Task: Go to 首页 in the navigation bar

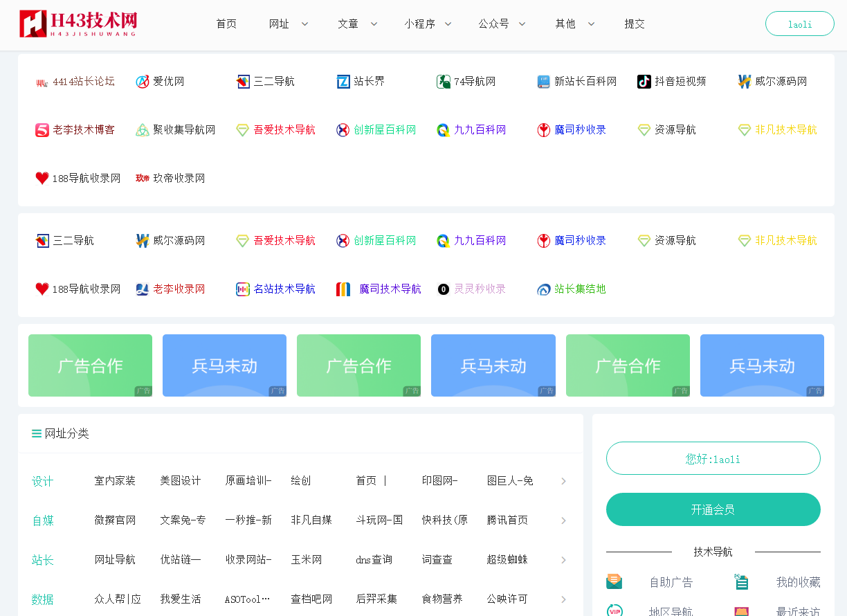Action: [226, 24]
